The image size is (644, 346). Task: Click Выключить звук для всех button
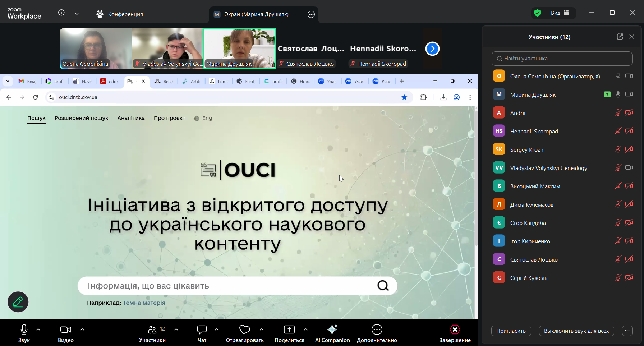[x=576, y=331]
